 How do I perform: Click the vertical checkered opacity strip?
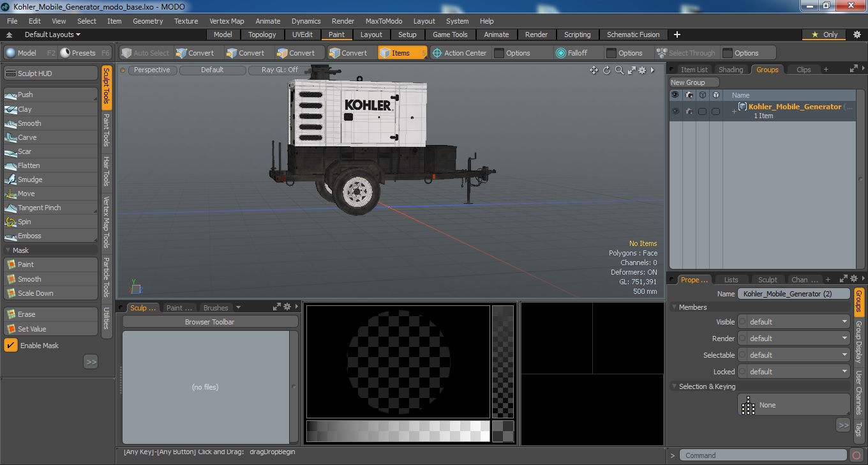point(503,362)
